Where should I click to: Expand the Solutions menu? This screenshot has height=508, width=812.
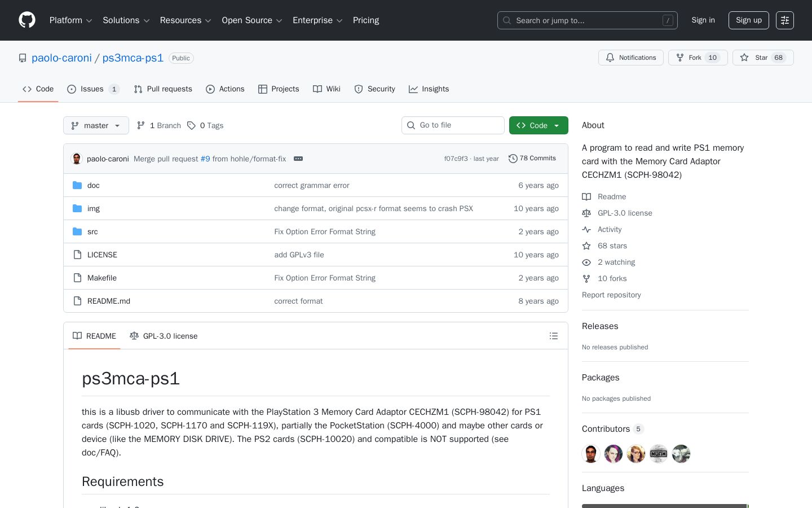click(x=126, y=20)
